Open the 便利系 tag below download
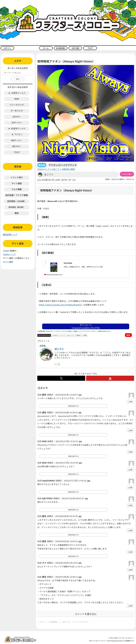The width and height of the screenshot is (136, 644). tap(78, 335)
